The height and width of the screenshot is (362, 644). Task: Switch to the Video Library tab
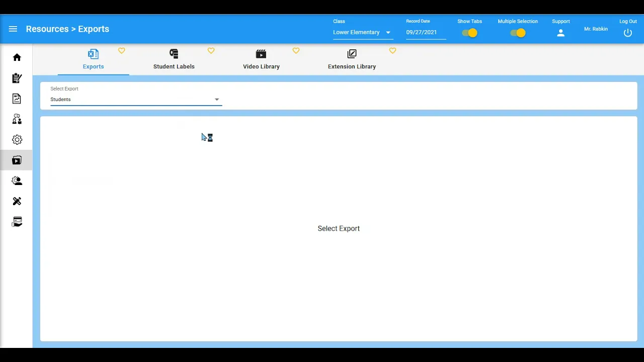pyautogui.click(x=261, y=60)
